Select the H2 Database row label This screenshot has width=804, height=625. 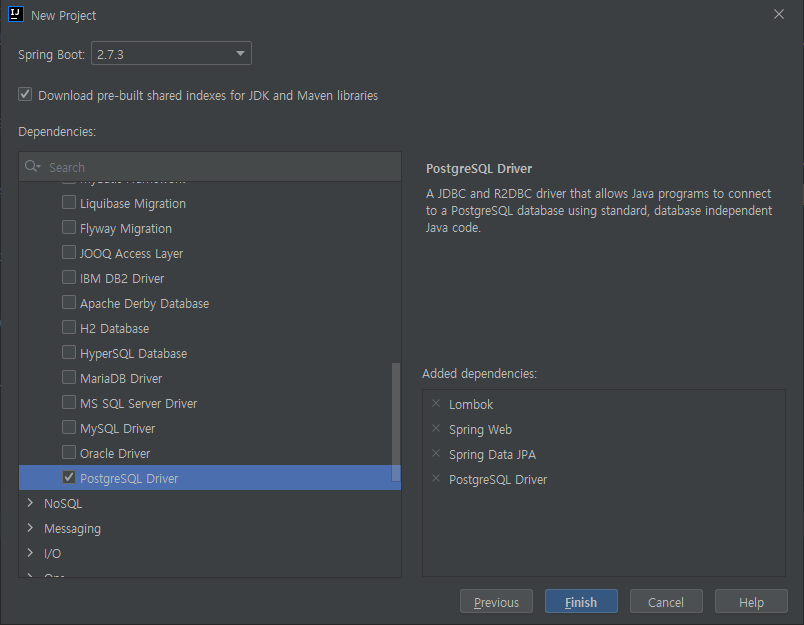coord(114,329)
